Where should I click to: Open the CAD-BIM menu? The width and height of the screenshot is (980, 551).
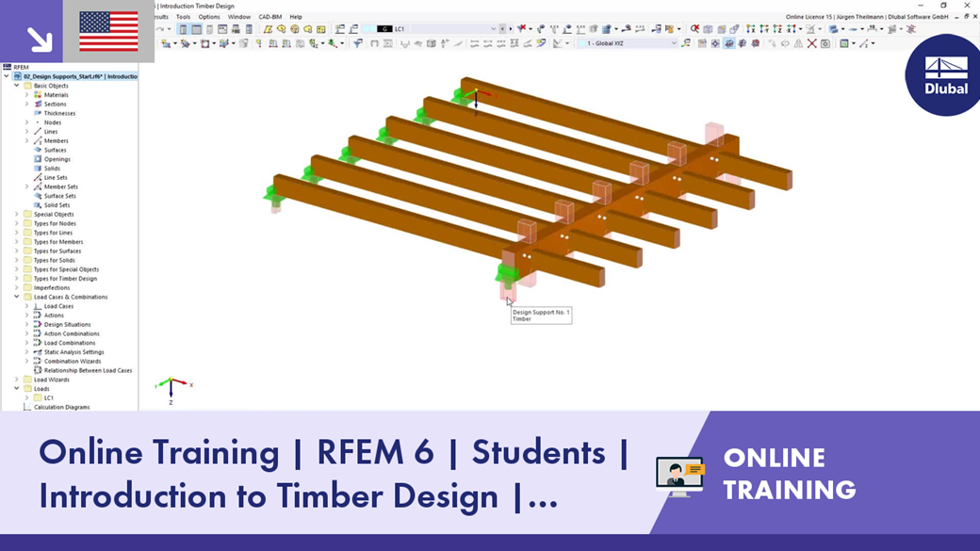270,17
